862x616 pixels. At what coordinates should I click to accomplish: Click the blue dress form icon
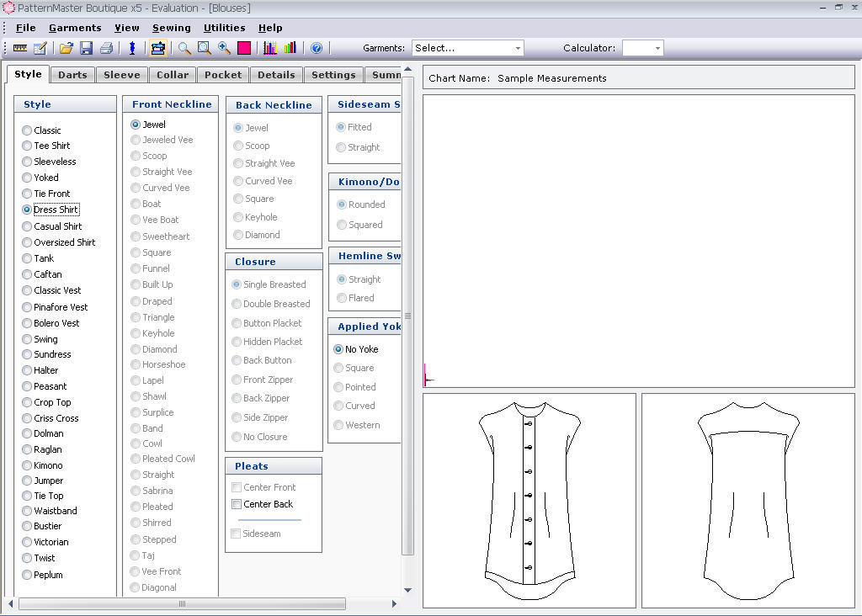(x=132, y=48)
